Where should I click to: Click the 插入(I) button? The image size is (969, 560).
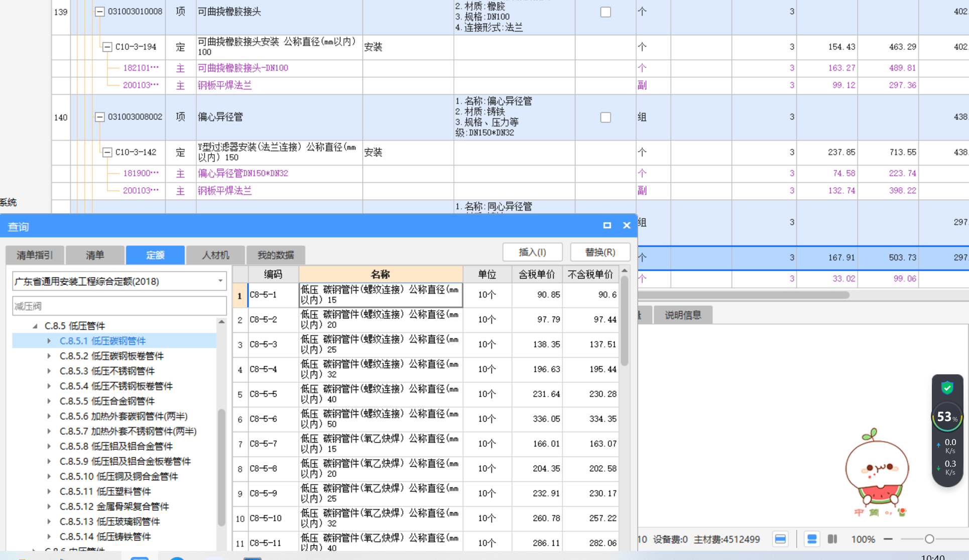tap(532, 252)
